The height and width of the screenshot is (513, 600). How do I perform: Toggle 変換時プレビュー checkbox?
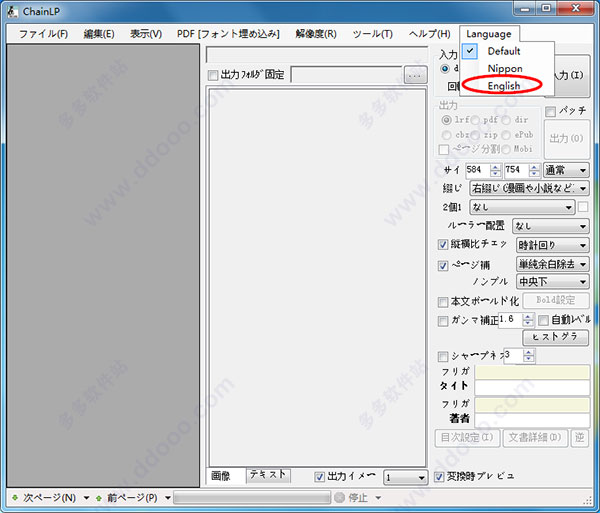click(x=439, y=477)
